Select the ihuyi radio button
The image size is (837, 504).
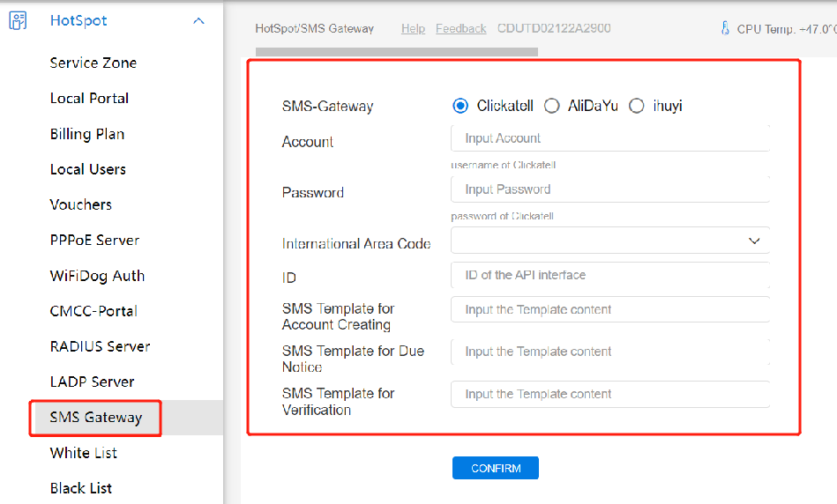(x=637, y=106)
